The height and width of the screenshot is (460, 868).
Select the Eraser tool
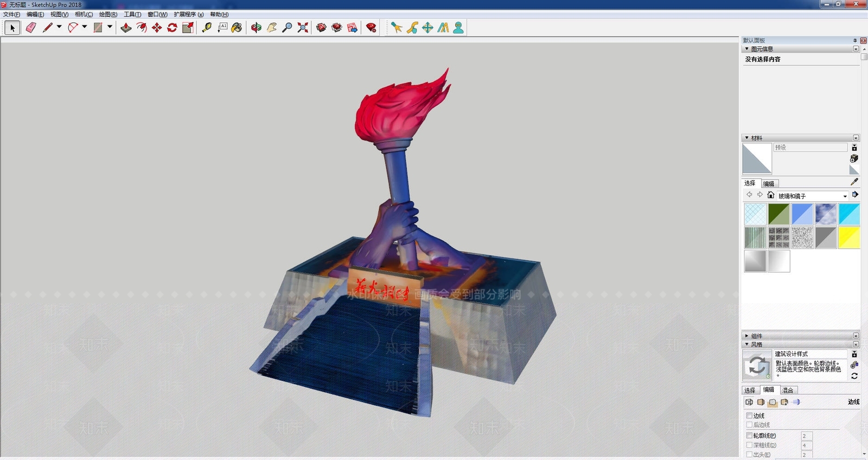tap(31, 28)
